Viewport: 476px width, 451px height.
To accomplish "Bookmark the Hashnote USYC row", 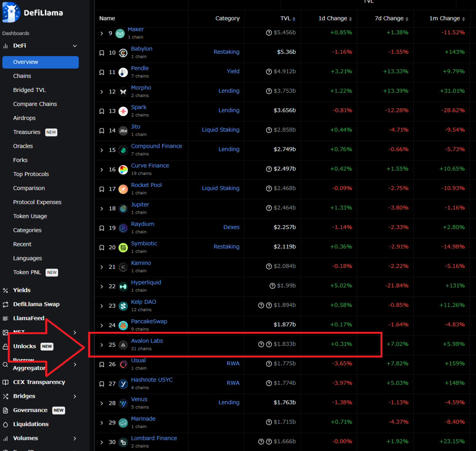I will pyautogui.click(x=102, y=384).
